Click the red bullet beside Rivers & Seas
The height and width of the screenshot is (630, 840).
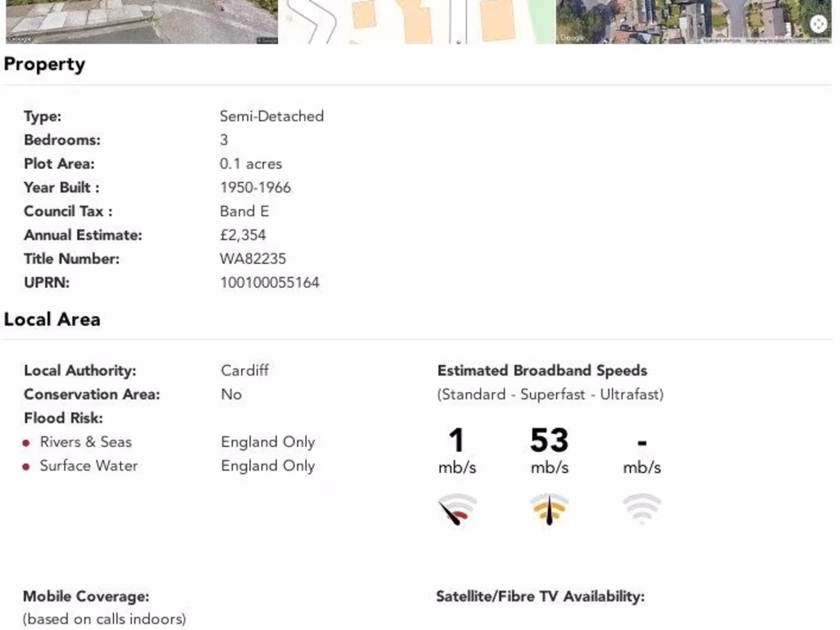point(27,443)
